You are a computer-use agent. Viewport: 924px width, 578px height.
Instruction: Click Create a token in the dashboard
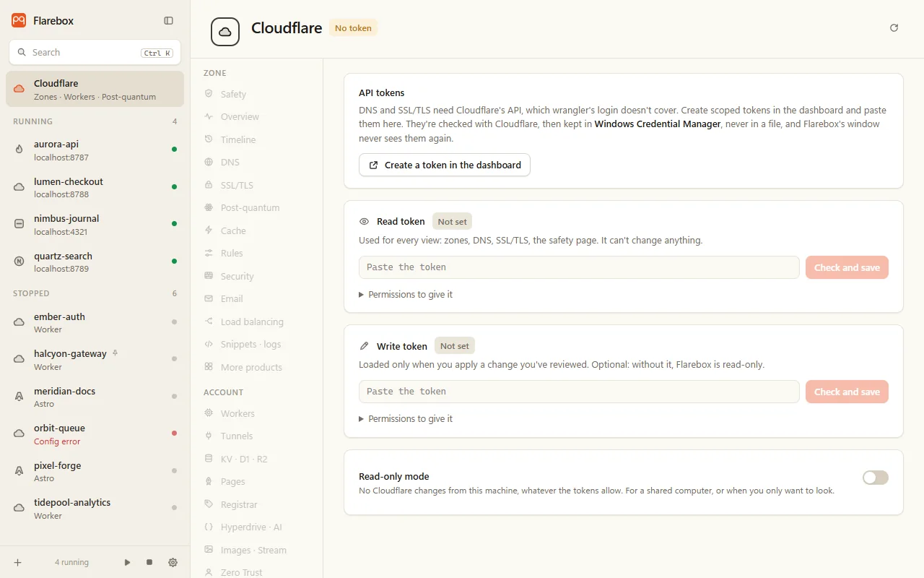tap(445, 165)
